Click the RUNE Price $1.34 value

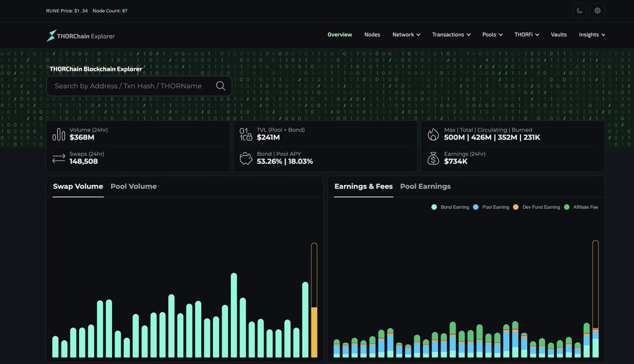coord(81,11)
